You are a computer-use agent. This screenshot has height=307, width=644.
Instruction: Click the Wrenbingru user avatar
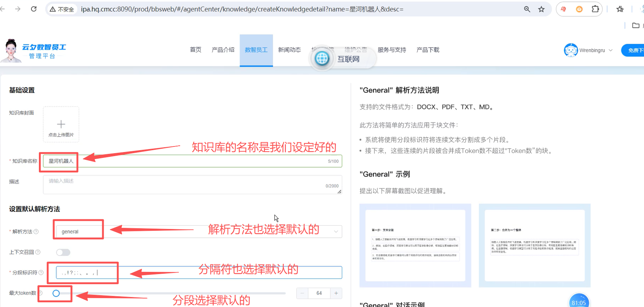tap(571, 50)
